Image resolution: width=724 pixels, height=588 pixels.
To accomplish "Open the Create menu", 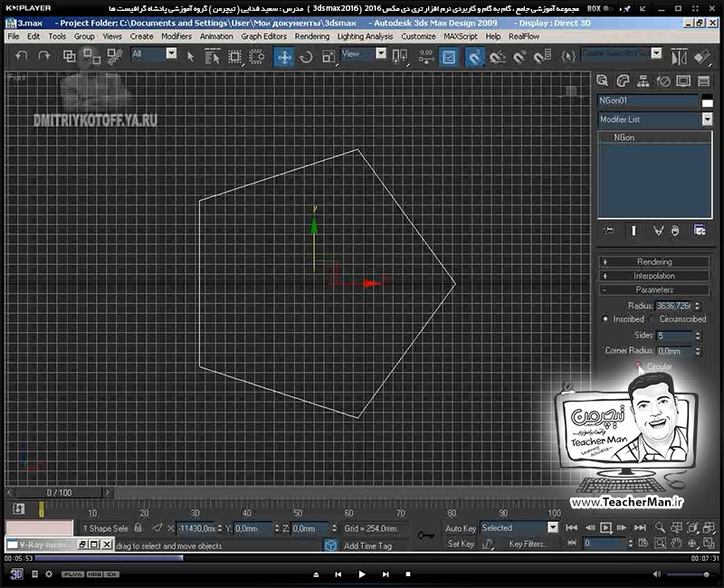I will [x=141, y=36].
